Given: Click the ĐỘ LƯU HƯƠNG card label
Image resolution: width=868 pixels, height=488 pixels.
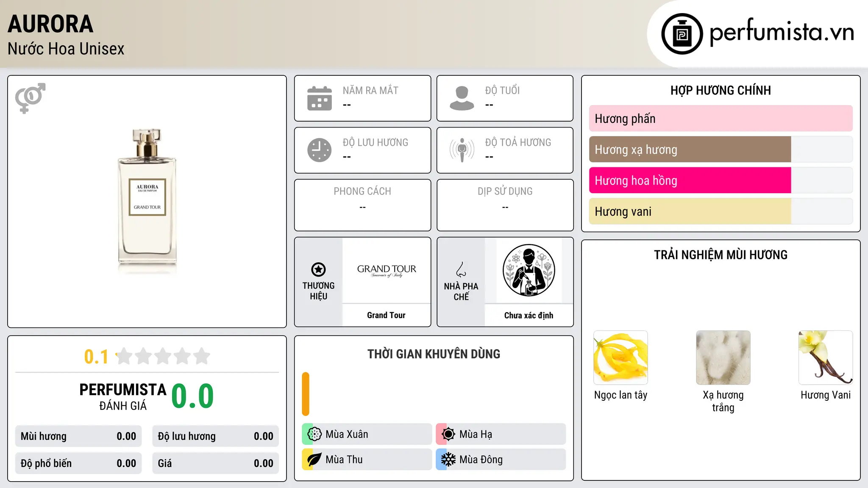Looking at the screenshot, I should tap(376, 142).
